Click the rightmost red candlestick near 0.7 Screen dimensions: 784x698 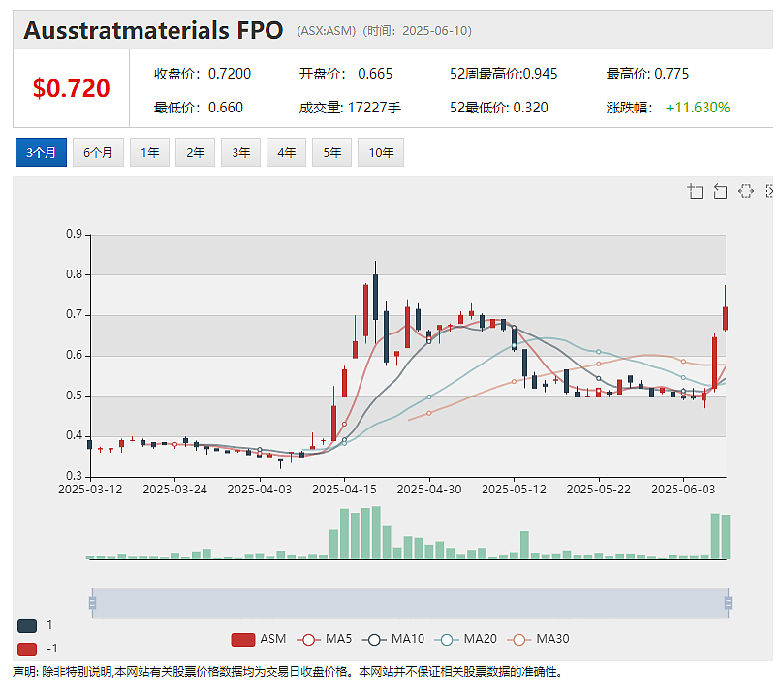coord(725,318)
